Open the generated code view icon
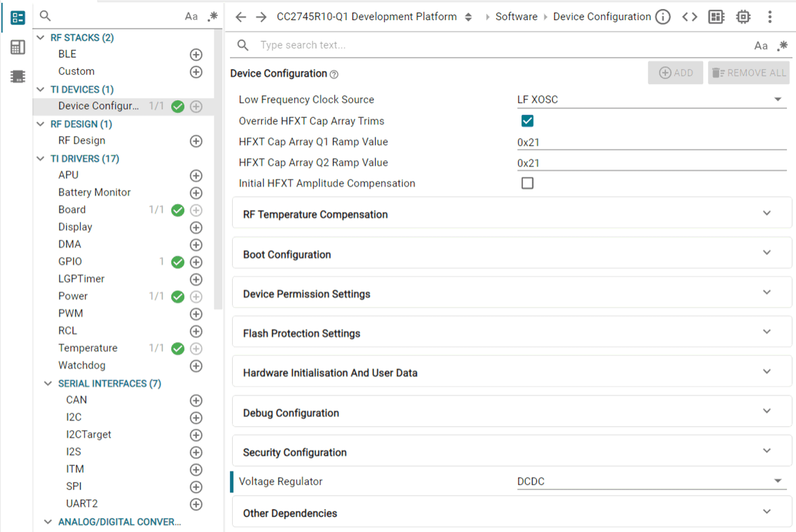Viewport: 796px width, 532px height. 689,17
